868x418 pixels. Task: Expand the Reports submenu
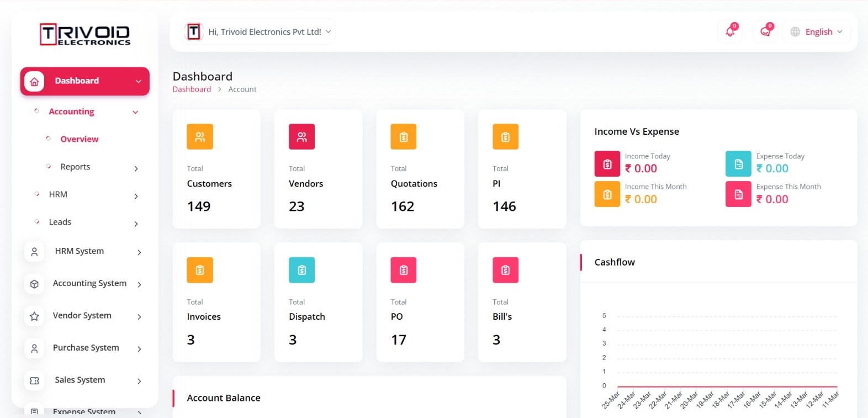pos(76,166)
